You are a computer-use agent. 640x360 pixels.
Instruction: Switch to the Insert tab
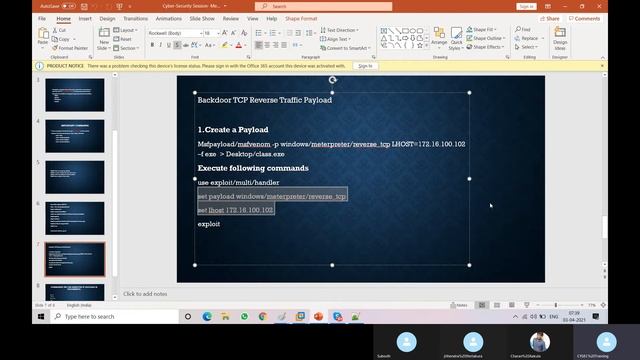pyautogui.click(x=85, y=19)
